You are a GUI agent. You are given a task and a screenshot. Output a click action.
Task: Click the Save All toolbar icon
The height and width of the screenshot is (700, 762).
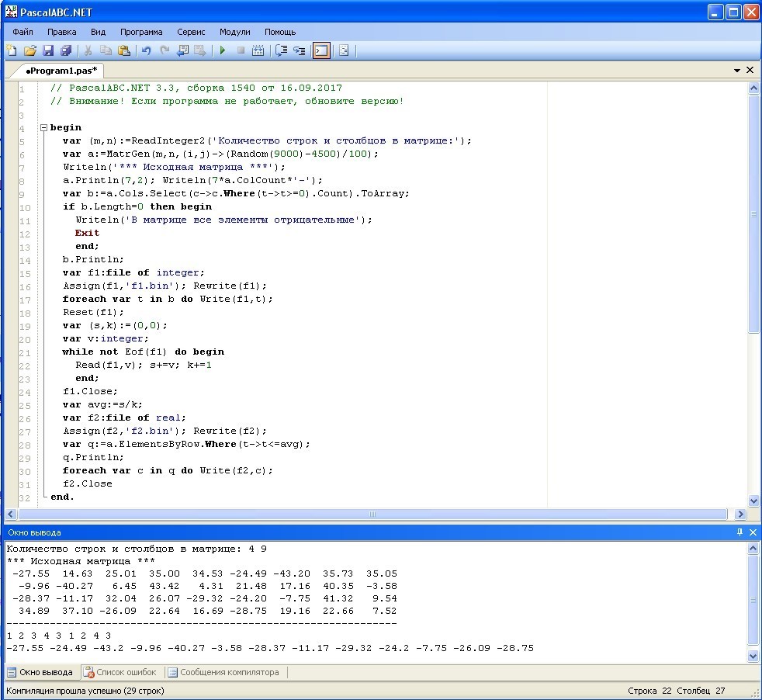coord(66,50)
